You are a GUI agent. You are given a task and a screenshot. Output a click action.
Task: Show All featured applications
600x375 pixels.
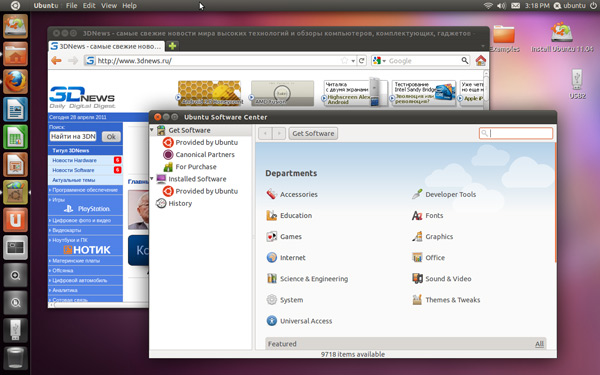539,344
